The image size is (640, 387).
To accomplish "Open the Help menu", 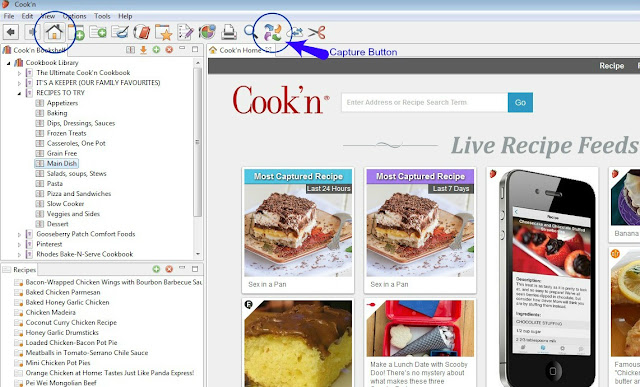I will pyautogui.click(x=125, y=16).
